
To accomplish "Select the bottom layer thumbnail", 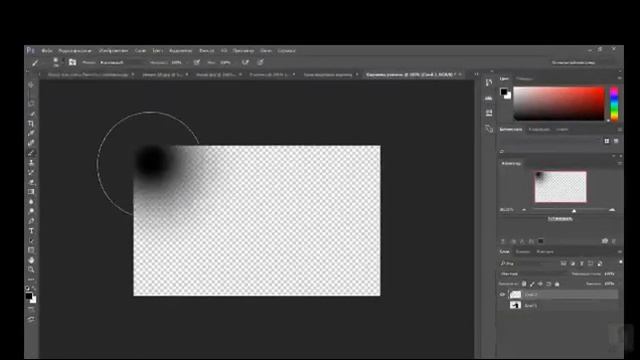I will click(x=516, y=305).
